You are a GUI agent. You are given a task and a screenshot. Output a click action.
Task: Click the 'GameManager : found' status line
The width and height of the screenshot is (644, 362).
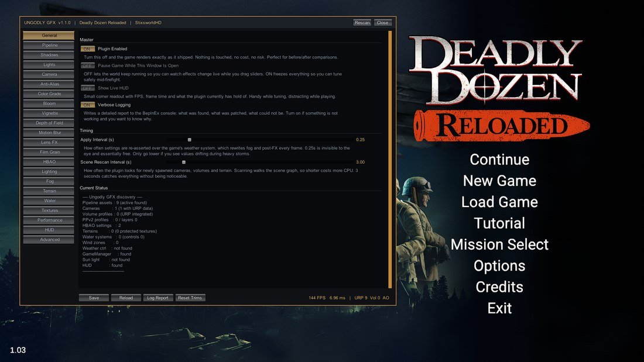(x=107, y=254)
